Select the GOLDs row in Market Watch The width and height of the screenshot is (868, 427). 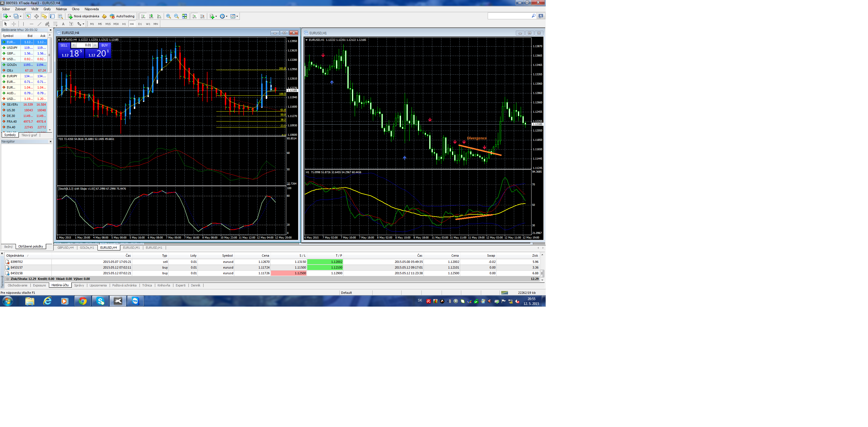click(24, 65)
